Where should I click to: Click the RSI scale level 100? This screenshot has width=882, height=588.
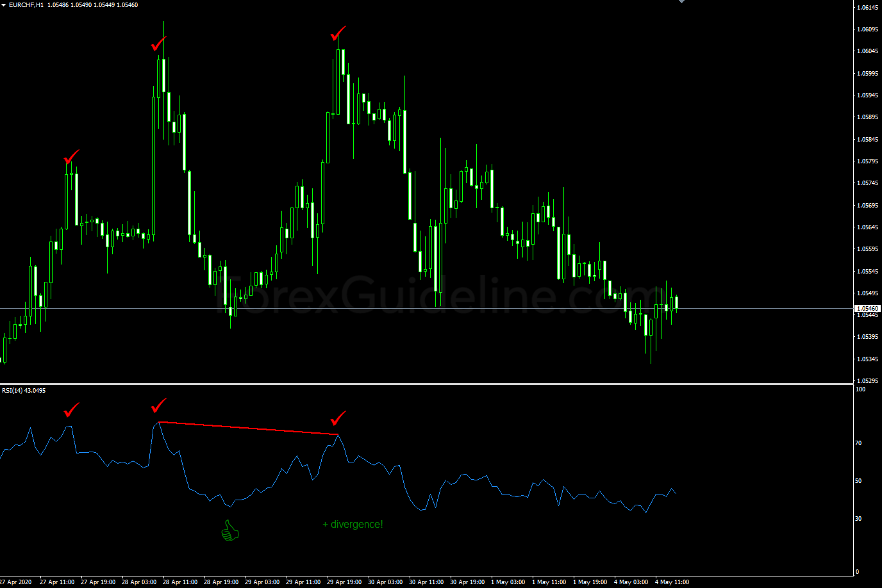(861, 389)
